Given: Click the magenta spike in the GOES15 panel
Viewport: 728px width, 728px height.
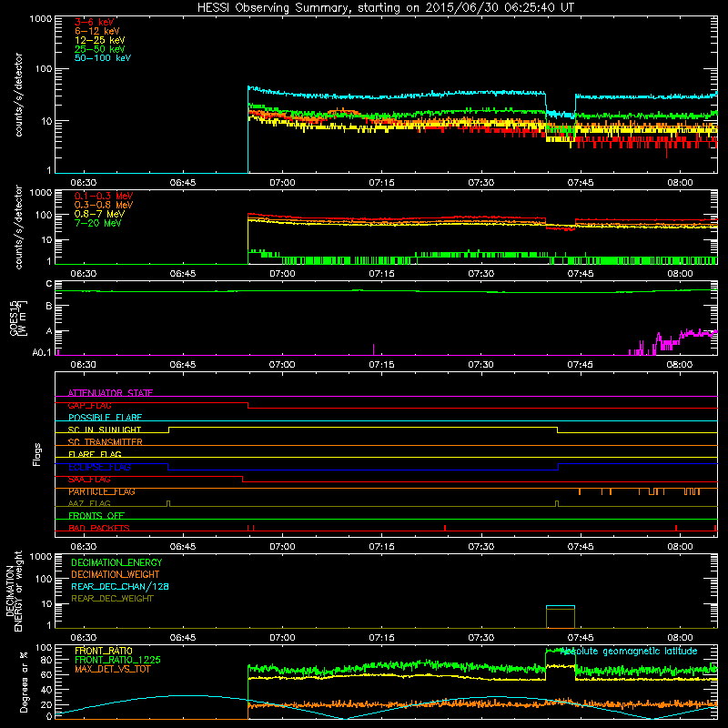Looking at the screenshot, I should (x=374, y=349).
